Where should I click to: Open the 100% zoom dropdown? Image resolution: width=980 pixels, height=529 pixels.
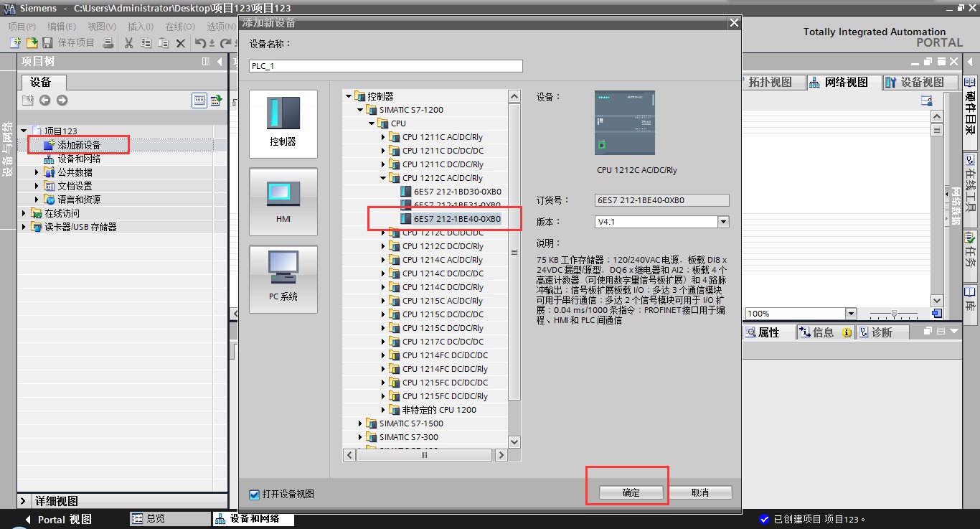tap(851, 314)
